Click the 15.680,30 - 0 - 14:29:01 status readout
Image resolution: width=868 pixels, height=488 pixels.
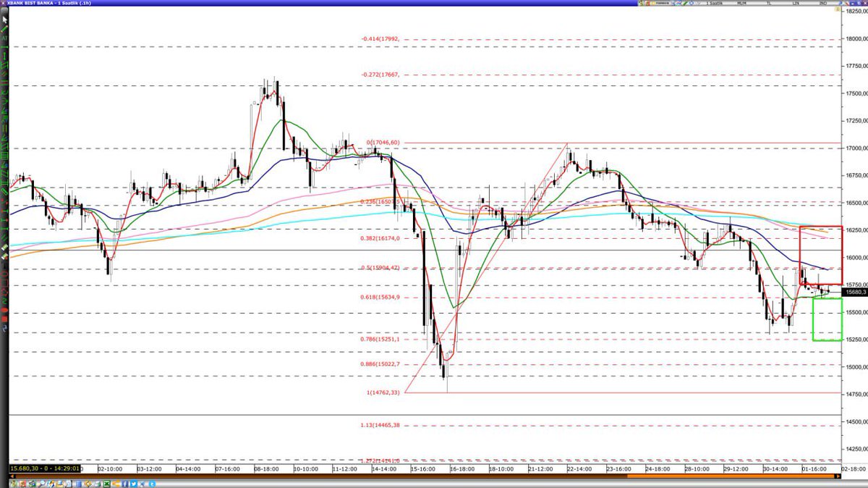click(43, 469)
